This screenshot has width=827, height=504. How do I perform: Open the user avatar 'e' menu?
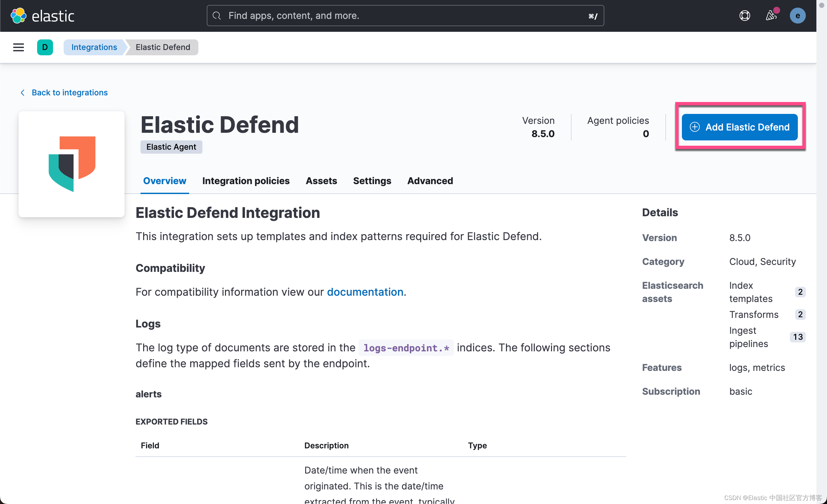point(798,16)
